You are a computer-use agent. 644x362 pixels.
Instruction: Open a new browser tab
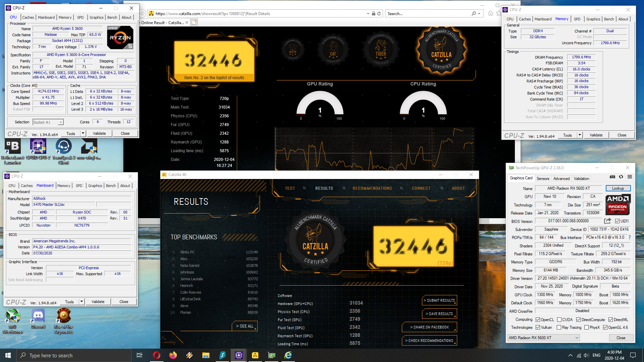(x=195, y=22)
